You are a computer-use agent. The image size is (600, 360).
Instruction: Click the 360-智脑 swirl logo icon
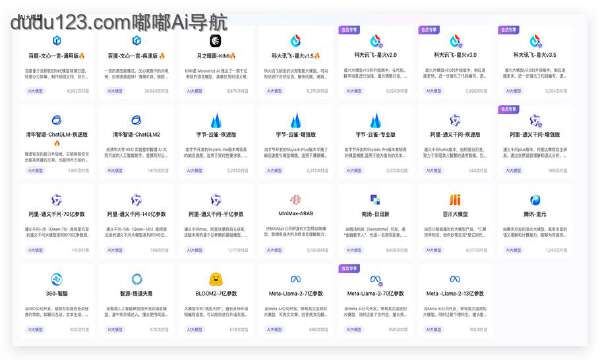coord(57,279)
